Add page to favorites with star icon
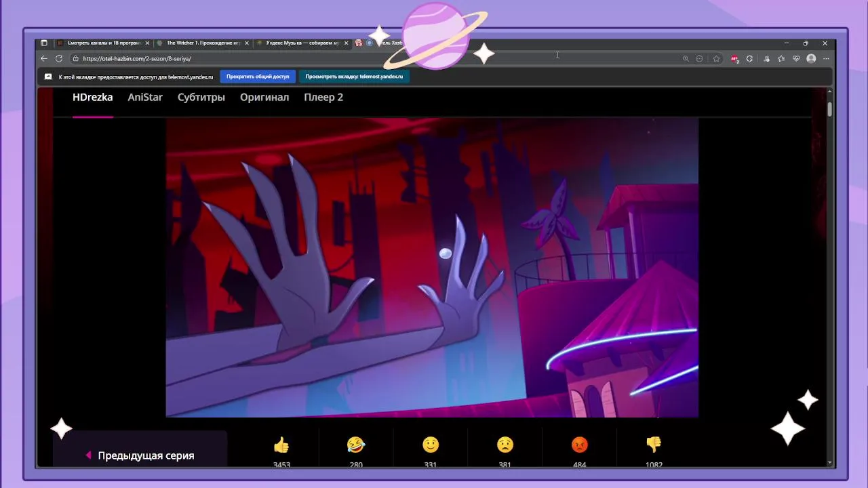This screenshot has height=488, width=868. [716, 59]
